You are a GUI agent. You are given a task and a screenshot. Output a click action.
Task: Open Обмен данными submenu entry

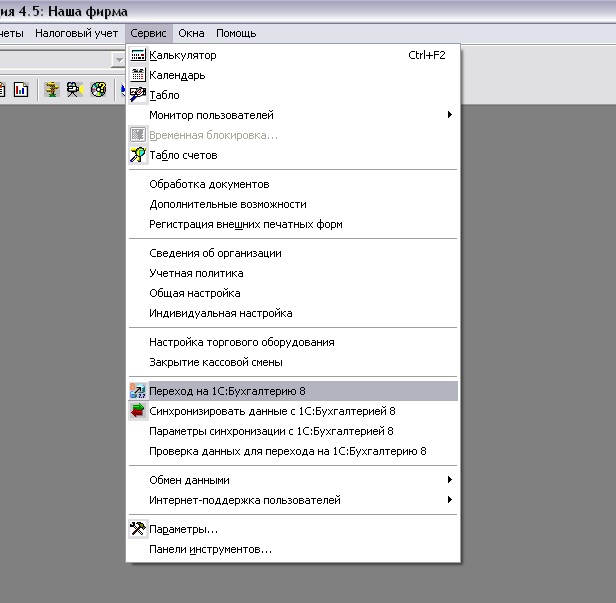click(x=293, y=480)
